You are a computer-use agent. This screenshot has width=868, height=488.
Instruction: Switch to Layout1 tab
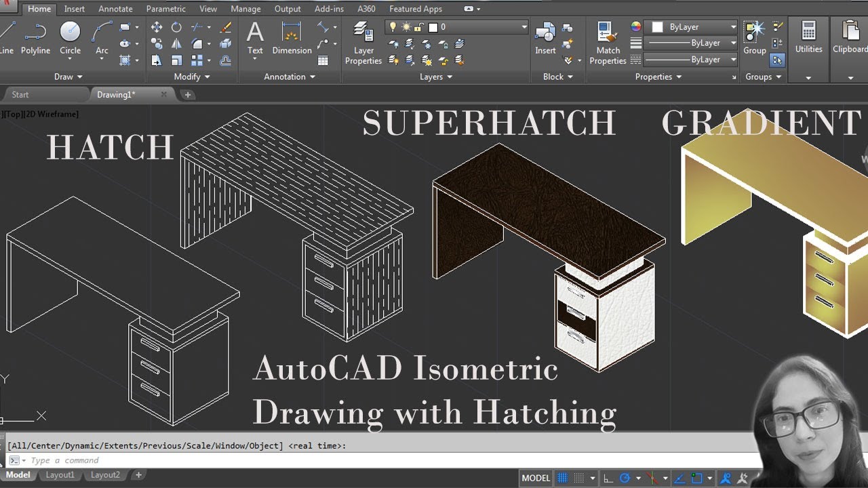(60, 475)
